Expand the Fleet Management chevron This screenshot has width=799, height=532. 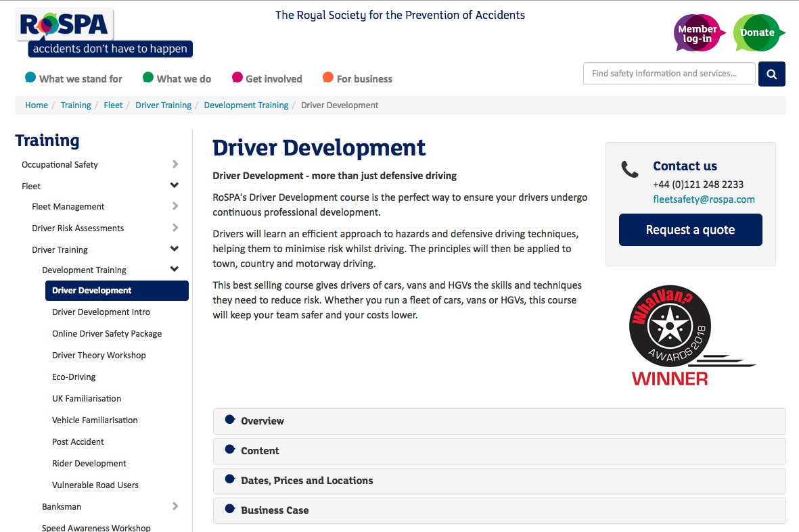click(175, 206)
